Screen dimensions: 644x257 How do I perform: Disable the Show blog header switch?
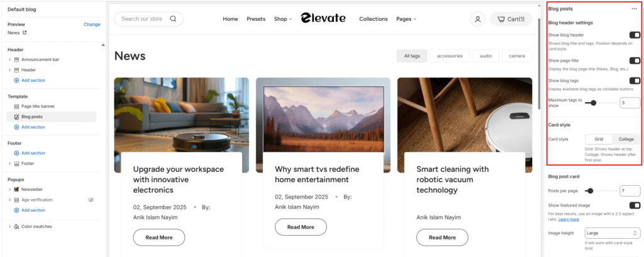(x=635, y=35)
